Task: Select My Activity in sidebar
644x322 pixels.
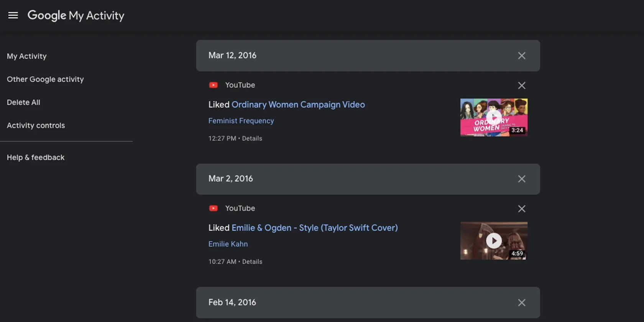Action: [x=27, y=56]
